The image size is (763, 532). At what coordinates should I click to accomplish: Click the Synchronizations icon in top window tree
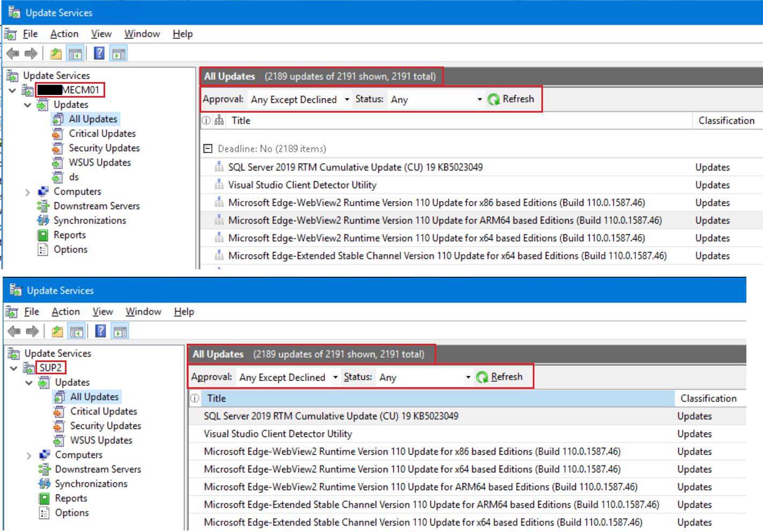point(43,220)
